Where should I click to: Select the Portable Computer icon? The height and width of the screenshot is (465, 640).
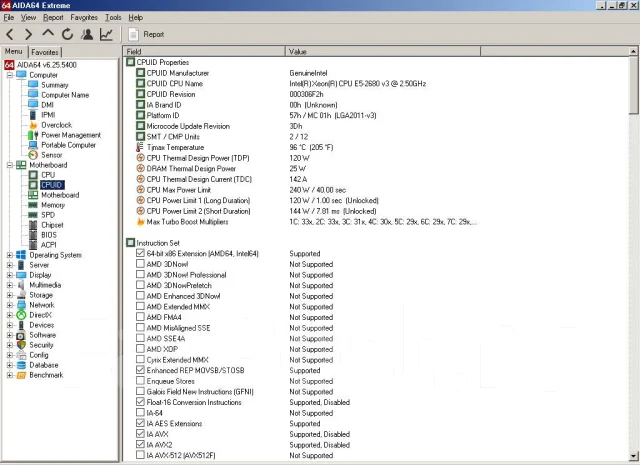[x=33, y=145]
